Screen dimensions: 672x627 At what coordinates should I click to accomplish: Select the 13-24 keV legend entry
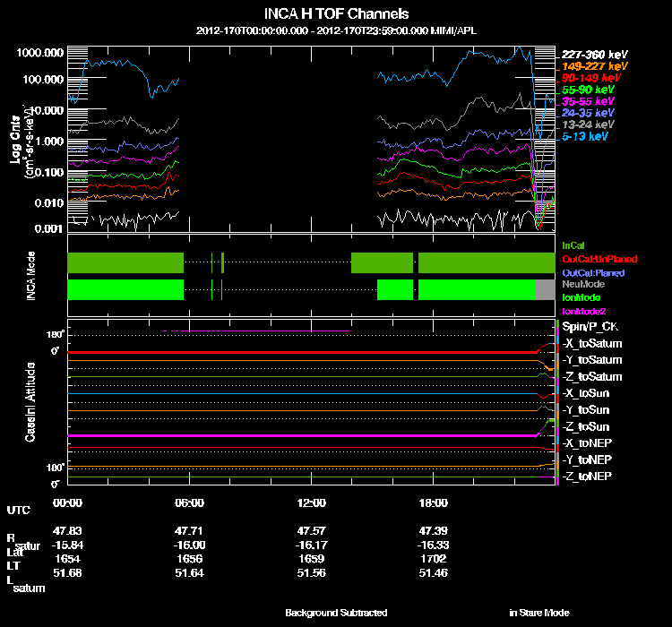[588, 125]
